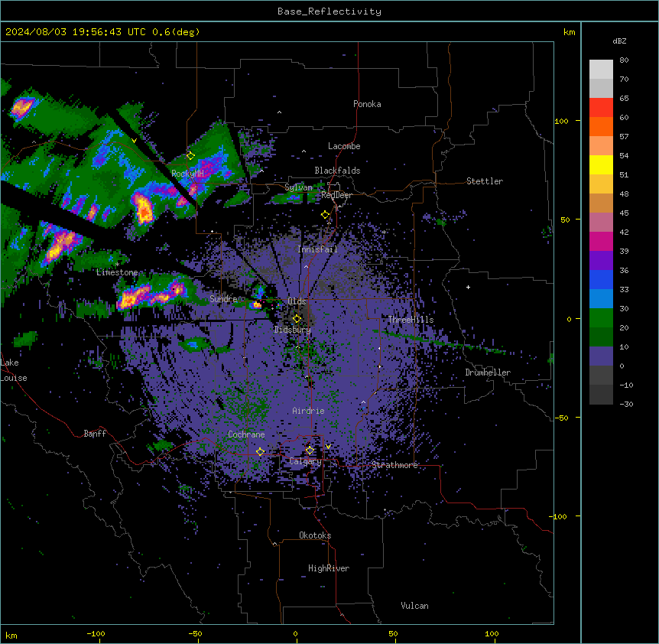Select the orange 57-60 dBZ legend swatch
This screenshot has width=659, height=644.
(x=601, y=126)
